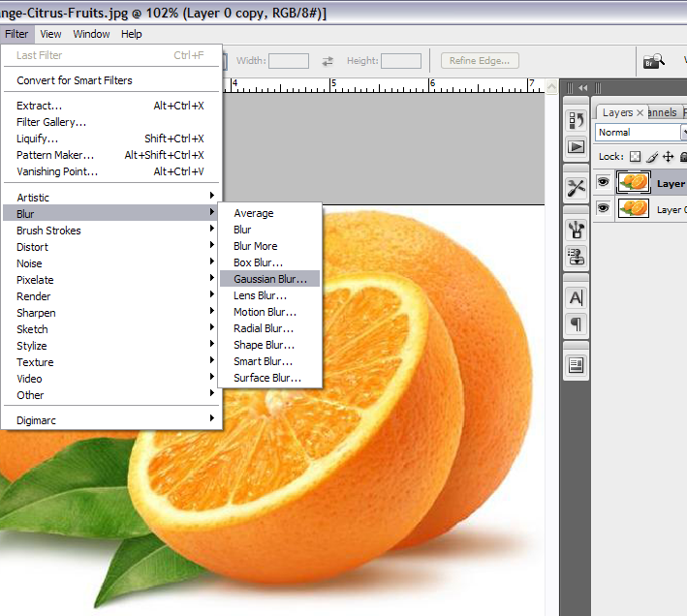The image size is (687, 616).
Task: Expand the Pixelate filter submenu
Action: click(x=111, y=279)
